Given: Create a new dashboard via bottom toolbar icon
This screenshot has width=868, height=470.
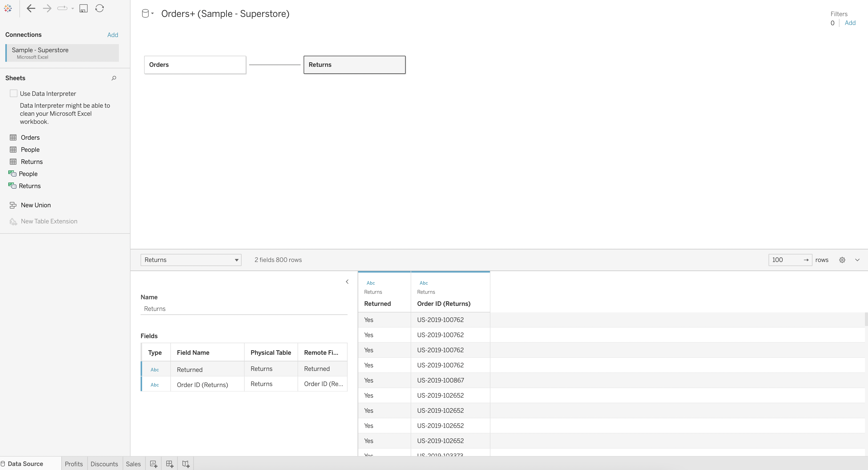Looking at the screenshot, I should point(170,464).
